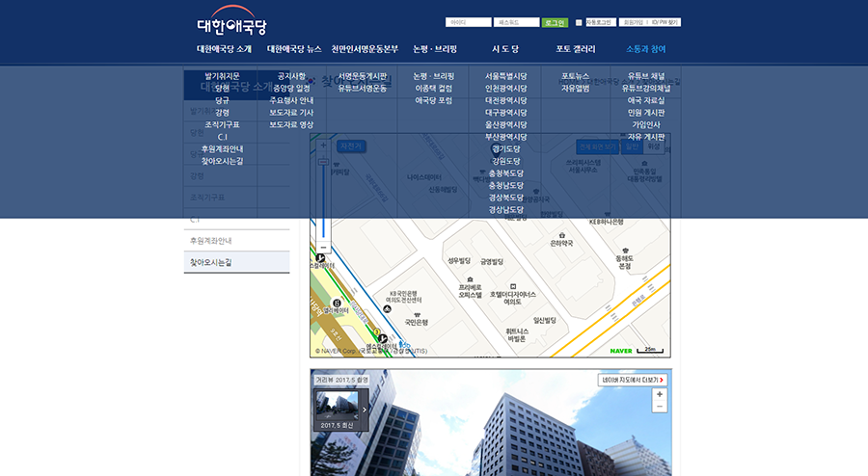Image resolution: width=868 pixels, height=476 pixels.
Task: Select 유튜브 채널 in the submenu
Action: point(645,76)
